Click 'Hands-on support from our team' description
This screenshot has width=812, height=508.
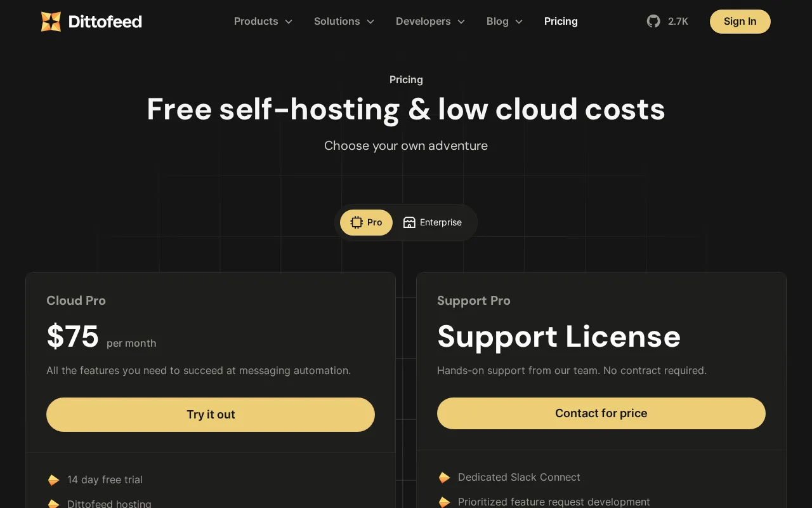(x=572, y=370)
